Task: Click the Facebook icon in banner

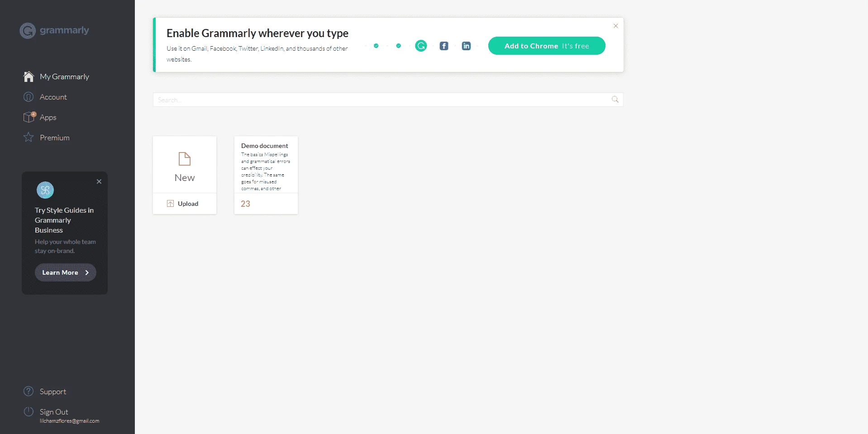Action: [x=444, y=46]
